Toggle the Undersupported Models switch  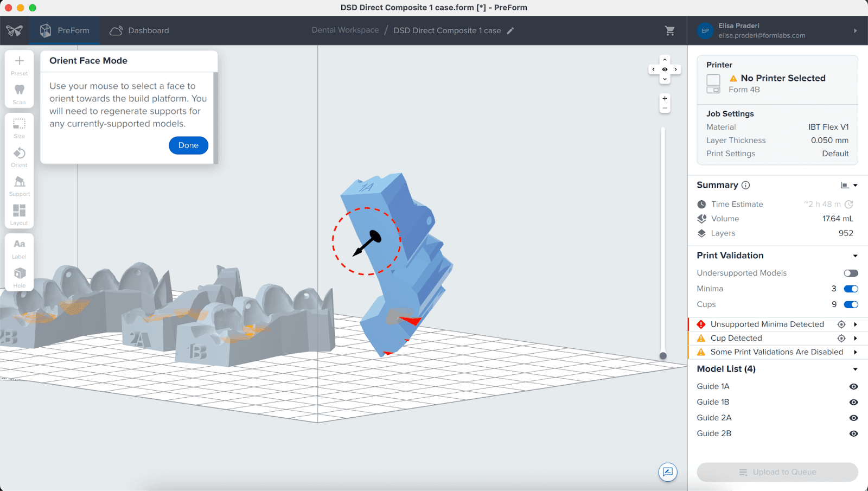(851, 273)
